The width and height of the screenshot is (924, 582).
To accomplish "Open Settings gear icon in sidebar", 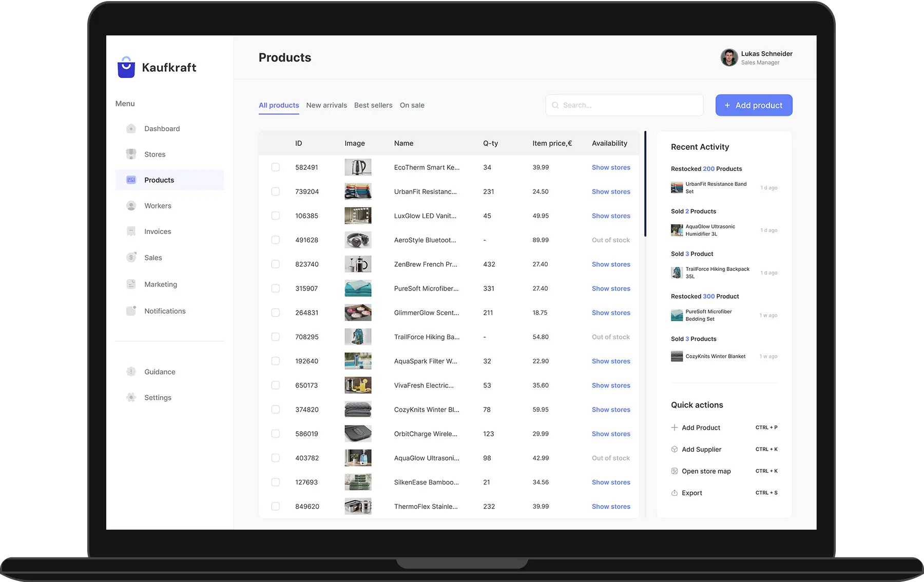I will (131, 398).
